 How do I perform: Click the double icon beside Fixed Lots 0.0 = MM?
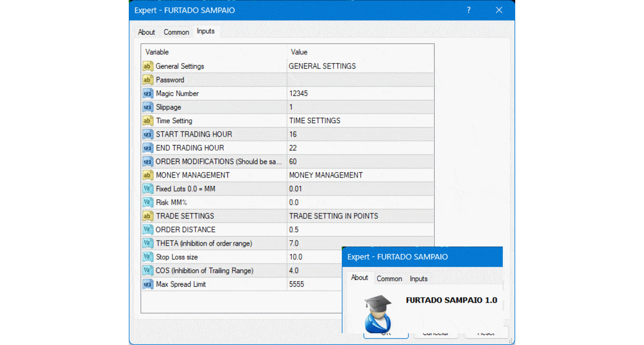coord(147,189)
